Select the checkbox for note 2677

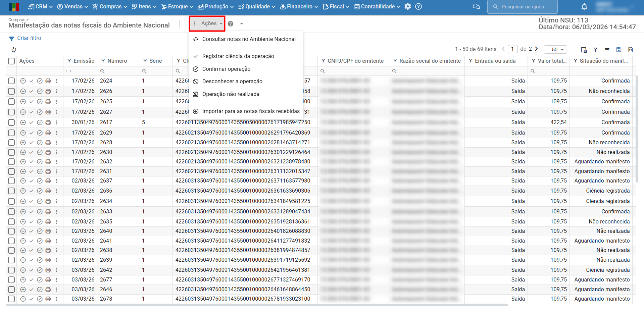(x=11, y=280)
